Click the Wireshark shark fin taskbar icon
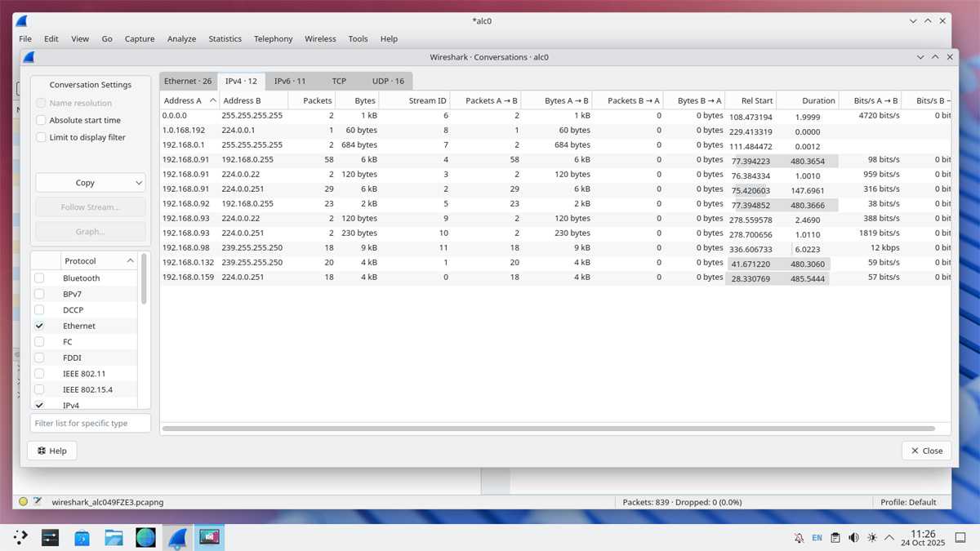980x551 pixels. click(177, 537)
